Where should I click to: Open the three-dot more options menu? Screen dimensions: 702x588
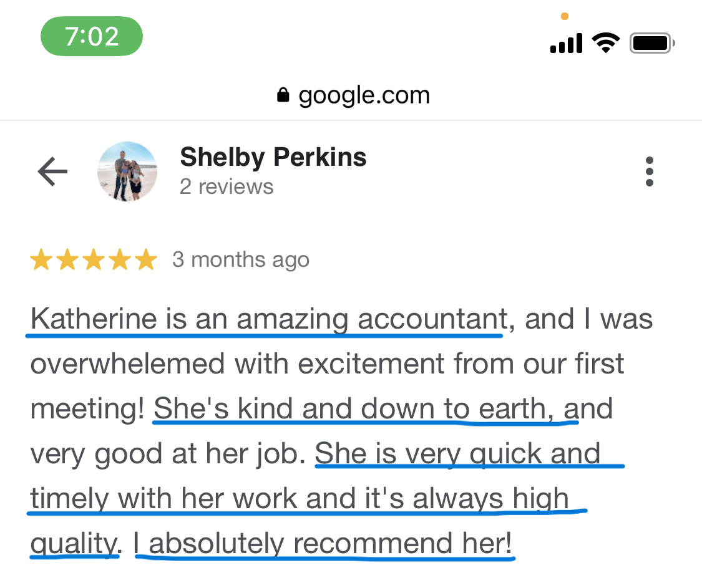click(x=650, y=171)
